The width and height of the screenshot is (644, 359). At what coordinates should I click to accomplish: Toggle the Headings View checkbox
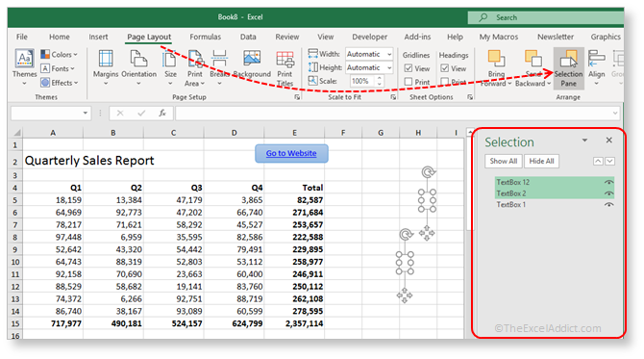pos(444,68)
